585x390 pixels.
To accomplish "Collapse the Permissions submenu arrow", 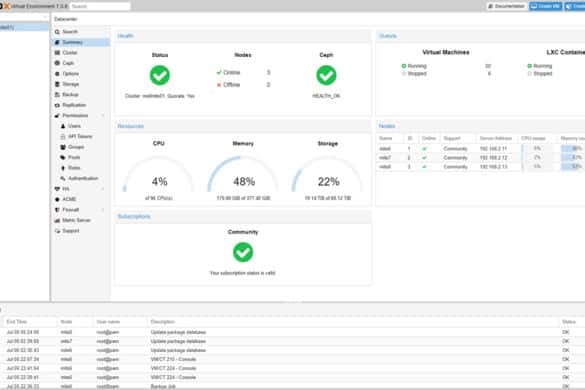I will click(103, 115).
